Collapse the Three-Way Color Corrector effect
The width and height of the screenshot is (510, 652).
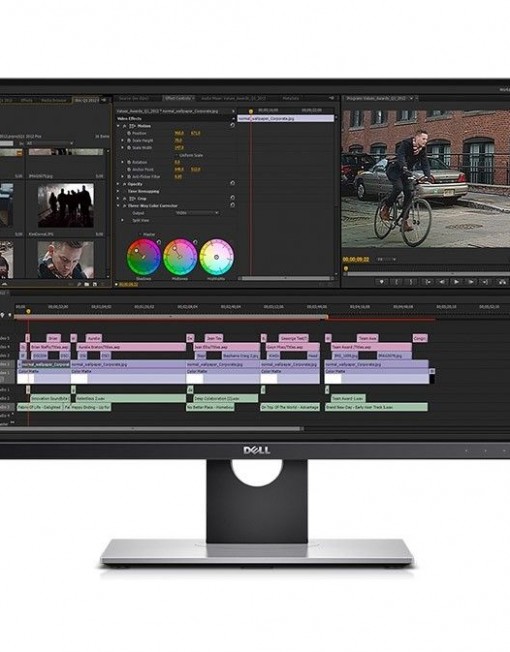point(118,205)
